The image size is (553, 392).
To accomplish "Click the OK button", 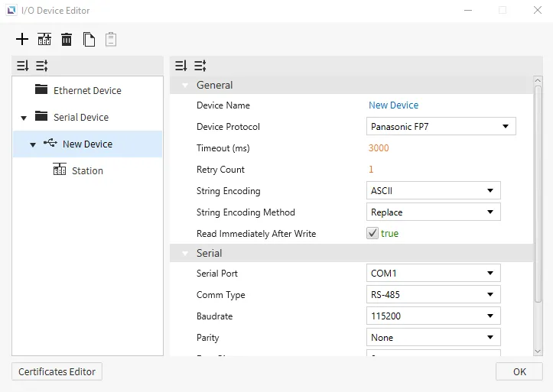I will (x=519, y=371).
